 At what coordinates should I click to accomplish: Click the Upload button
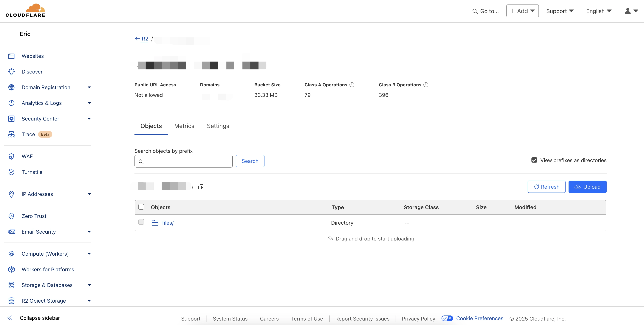tap(587, 187)
